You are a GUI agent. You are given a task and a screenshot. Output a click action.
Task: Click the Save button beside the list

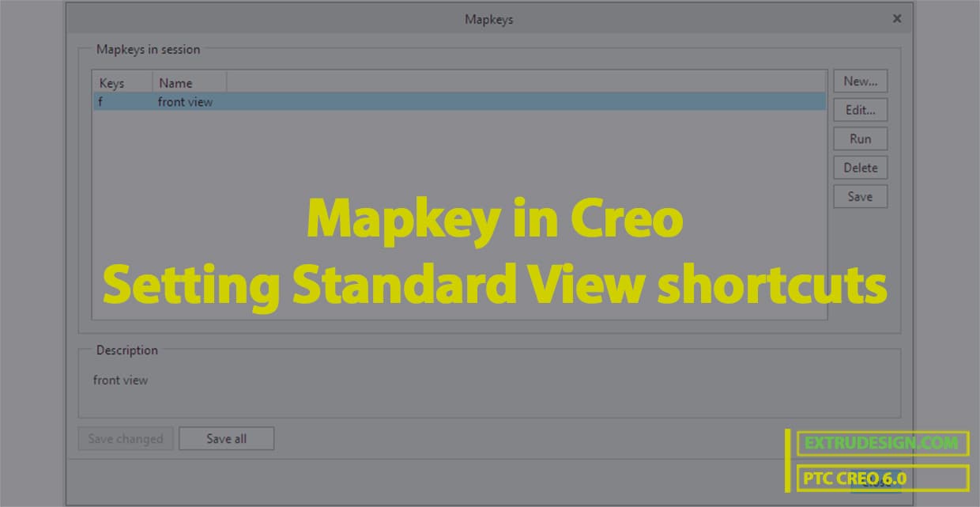pos(861,196)
